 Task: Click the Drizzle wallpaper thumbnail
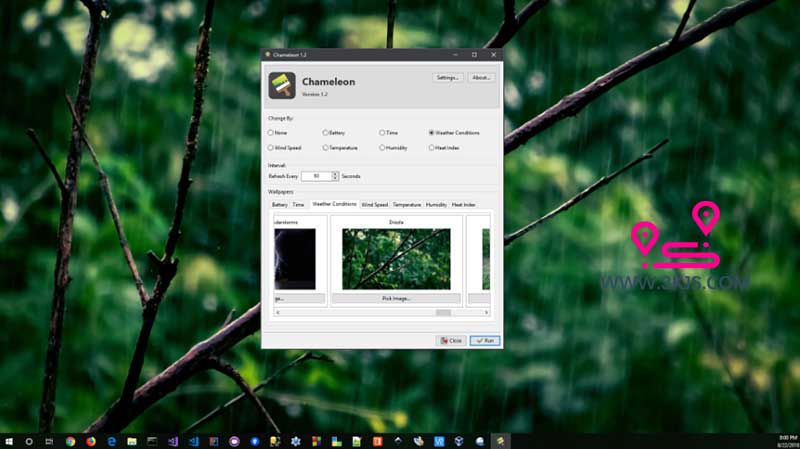pos(396,258)
